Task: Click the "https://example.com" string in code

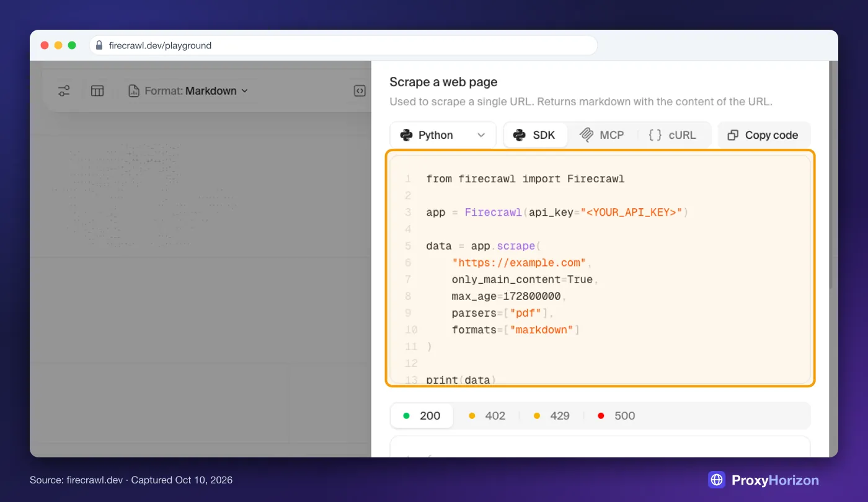Action: (518, 263)
